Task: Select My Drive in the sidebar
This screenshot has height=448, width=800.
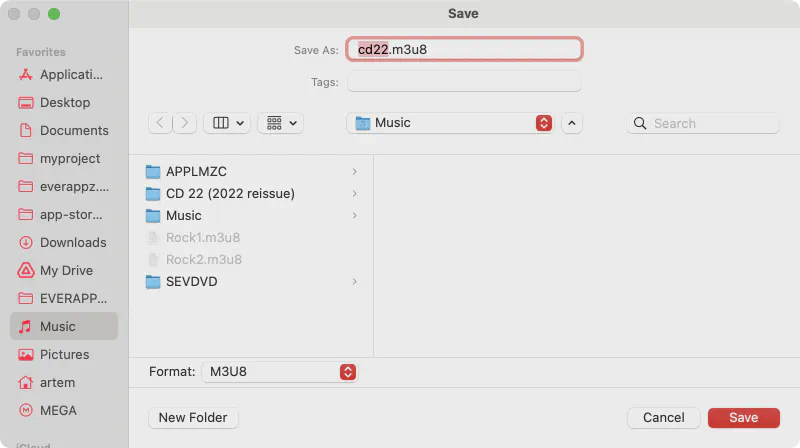Action: [x=65, y=270]
